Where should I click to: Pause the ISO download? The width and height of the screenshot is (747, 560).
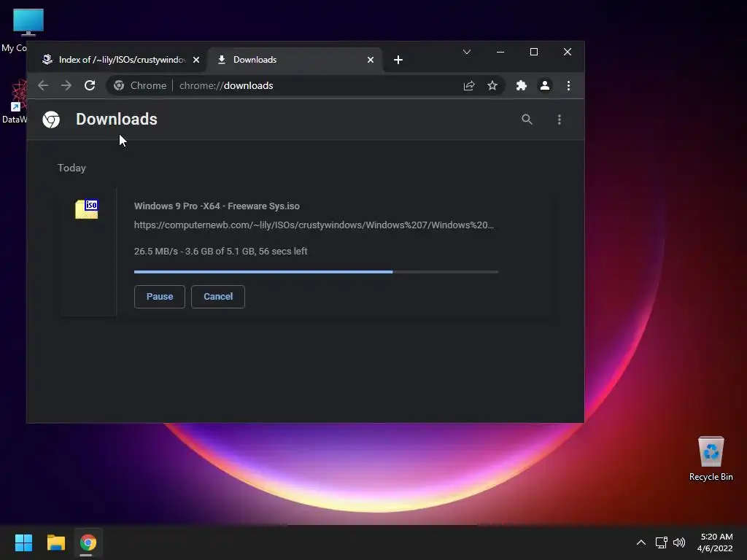tap(160, 297)
